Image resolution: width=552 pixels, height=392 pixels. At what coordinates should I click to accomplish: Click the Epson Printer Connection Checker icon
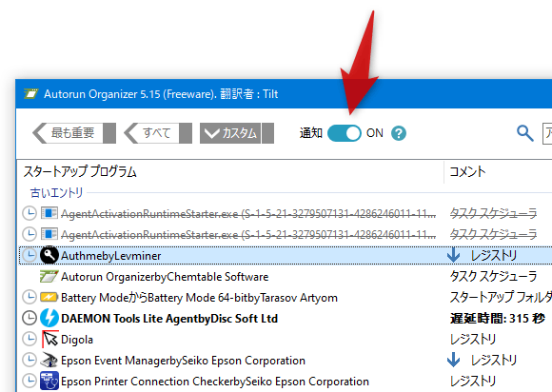point(49,382)
